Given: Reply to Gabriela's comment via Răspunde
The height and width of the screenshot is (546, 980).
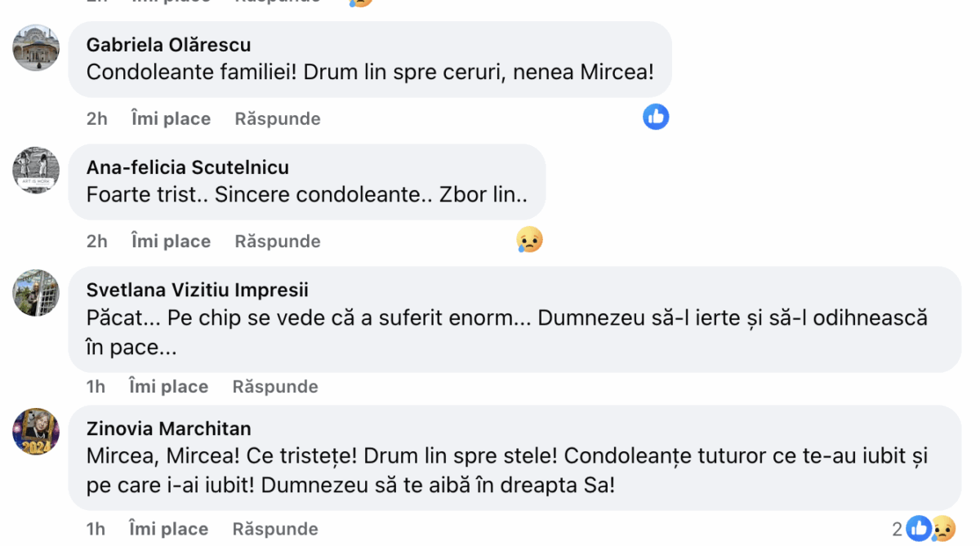Looking at the screenshot, I should pos(277,118).
